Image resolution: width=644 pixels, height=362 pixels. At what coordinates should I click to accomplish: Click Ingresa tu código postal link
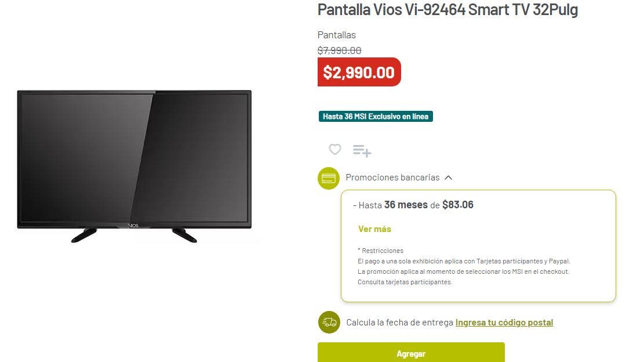coord(504,323)
